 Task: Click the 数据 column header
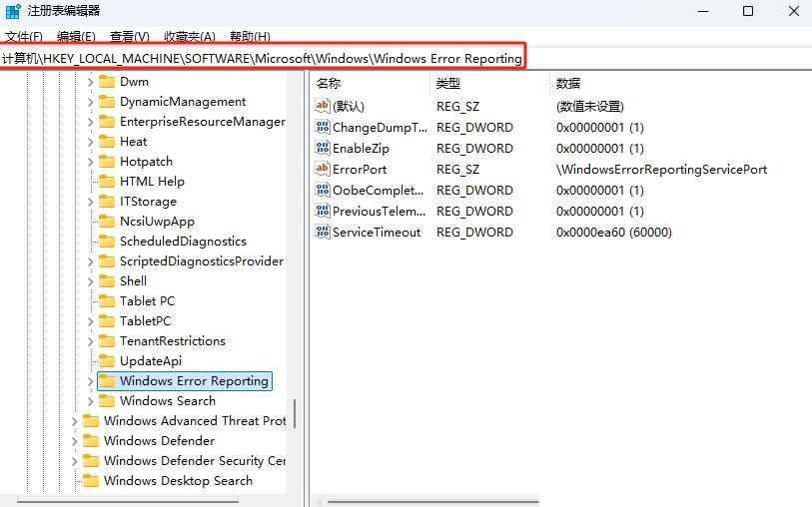(568, 83)
